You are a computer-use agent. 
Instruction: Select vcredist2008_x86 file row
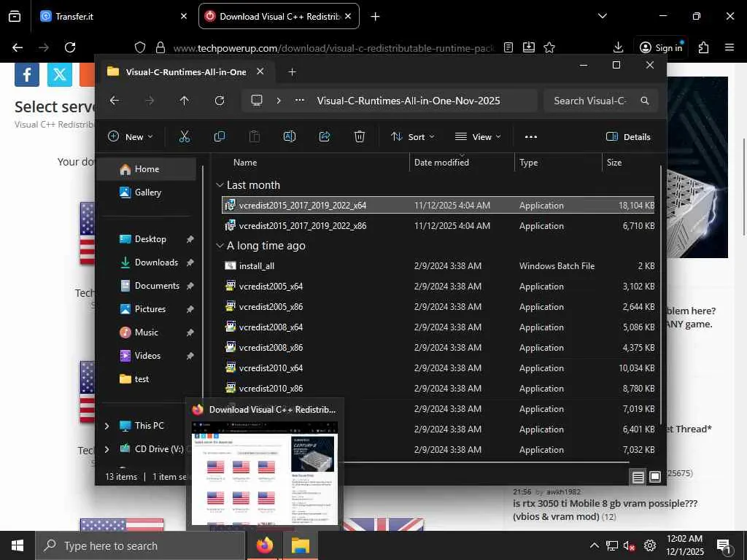tap(438, 348)
